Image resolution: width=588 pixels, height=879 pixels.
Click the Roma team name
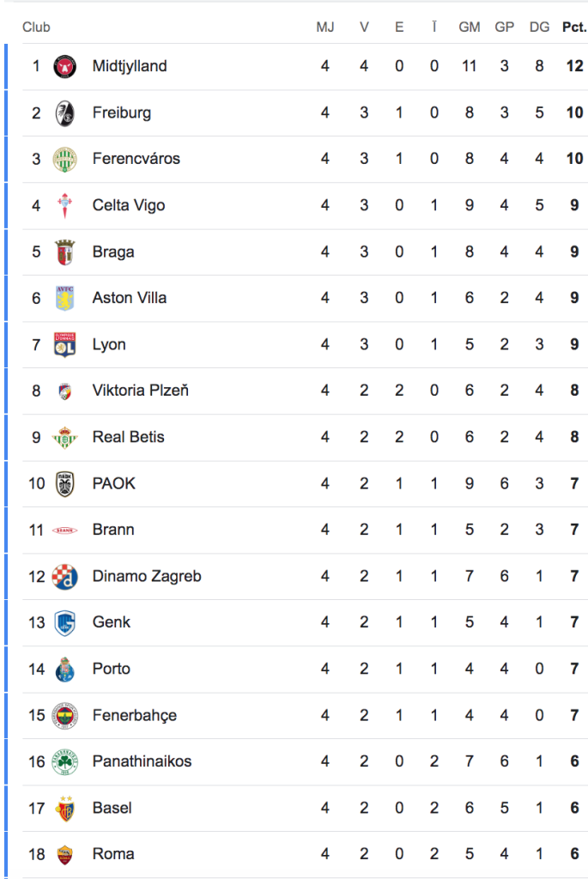coord(113,855)
